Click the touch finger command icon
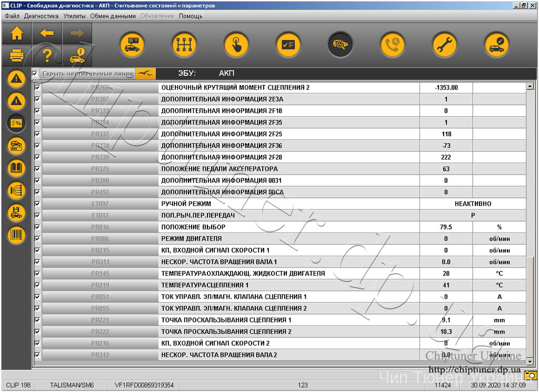539x392 pixels. tap(236, 45)
